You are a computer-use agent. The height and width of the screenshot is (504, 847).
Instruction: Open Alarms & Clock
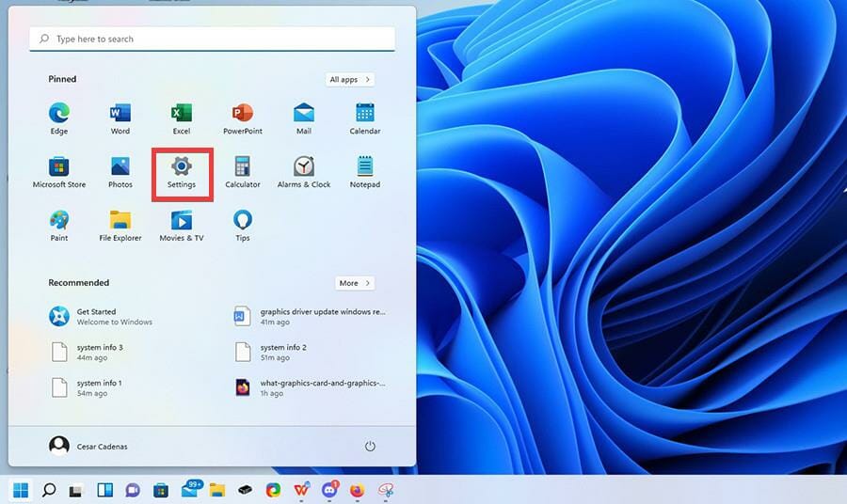point(304,172)
